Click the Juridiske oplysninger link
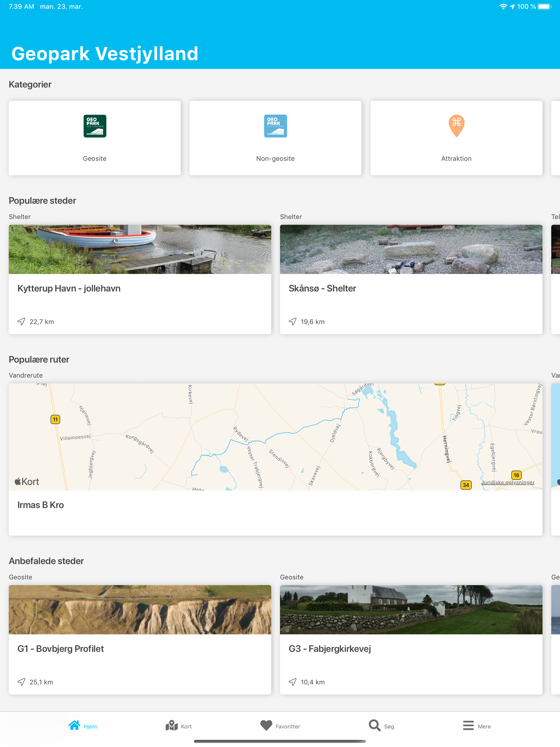560x747 pixels. [x=508, y=482]
